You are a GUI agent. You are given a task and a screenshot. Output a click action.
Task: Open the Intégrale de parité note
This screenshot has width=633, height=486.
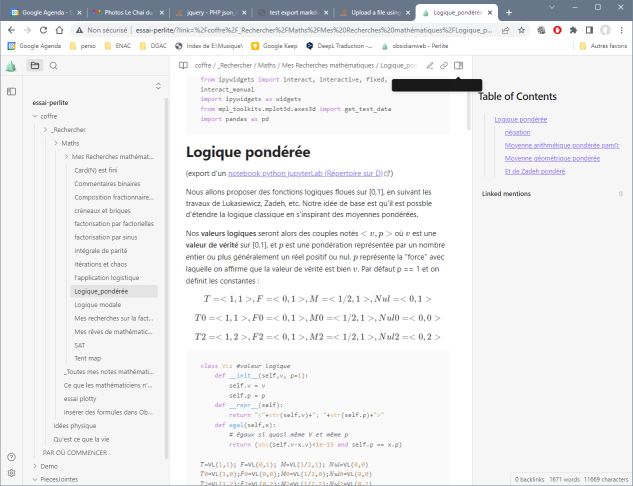pos(101,251)
